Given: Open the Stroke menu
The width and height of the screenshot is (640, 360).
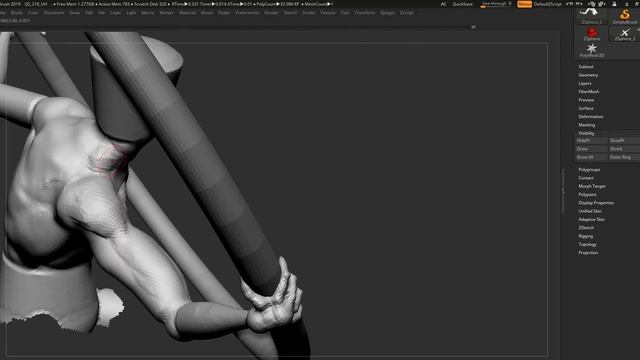Looking at the screenshot, I should point(309,13).
